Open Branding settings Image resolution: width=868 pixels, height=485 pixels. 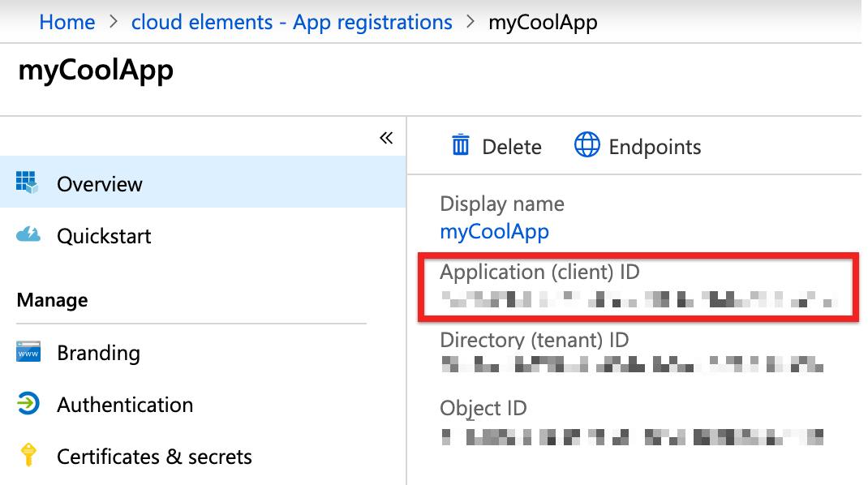pyautogui.click(x=98, y=353)
